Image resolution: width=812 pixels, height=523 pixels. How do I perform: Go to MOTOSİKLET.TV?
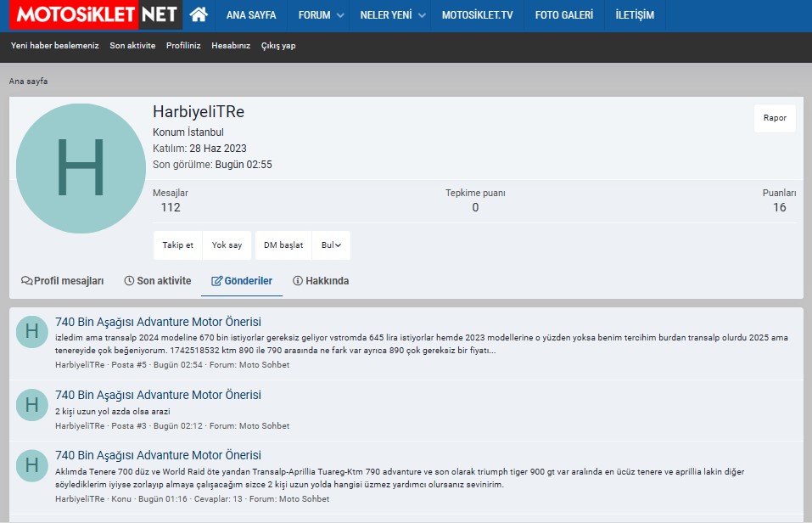478,15
